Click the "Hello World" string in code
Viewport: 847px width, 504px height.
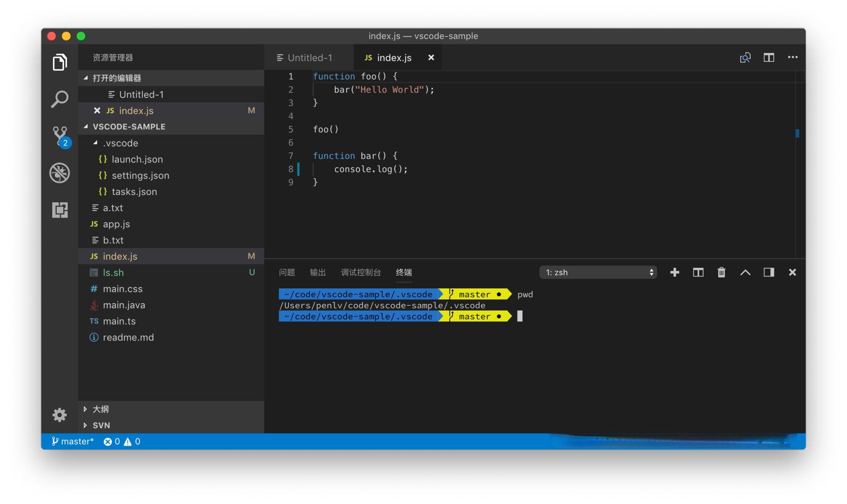(x=389, y=90)
